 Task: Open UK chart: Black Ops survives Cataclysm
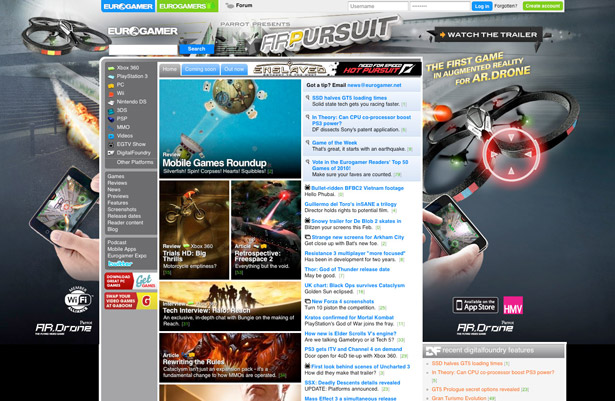click(x=355, y=286)
